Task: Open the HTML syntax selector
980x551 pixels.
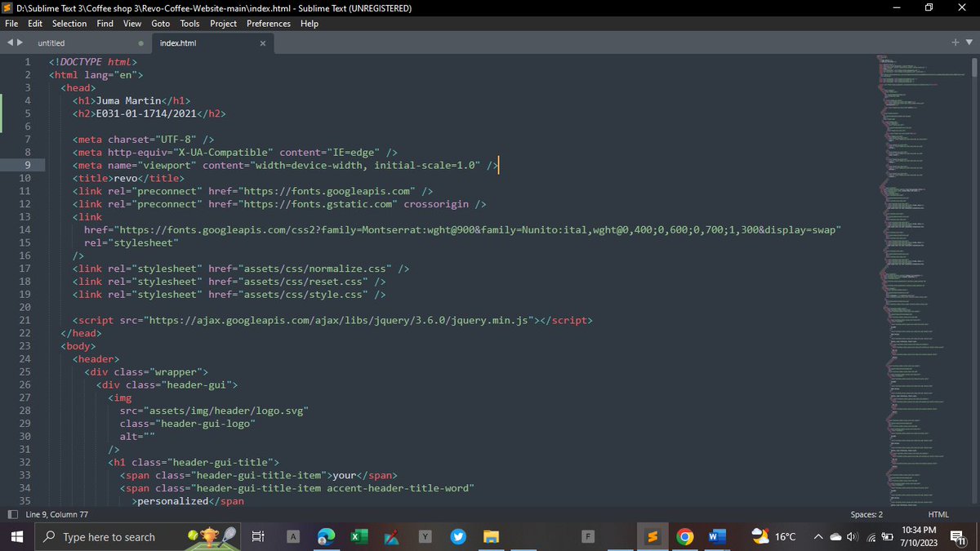Action: coord(938,514)
